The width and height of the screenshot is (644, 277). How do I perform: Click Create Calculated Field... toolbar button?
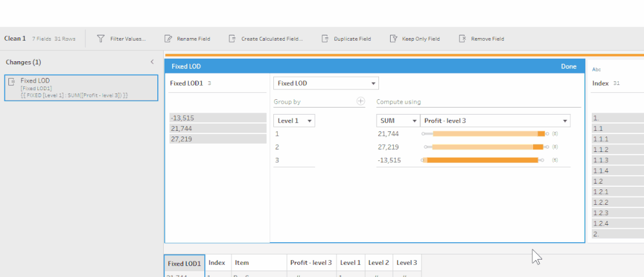266,39
